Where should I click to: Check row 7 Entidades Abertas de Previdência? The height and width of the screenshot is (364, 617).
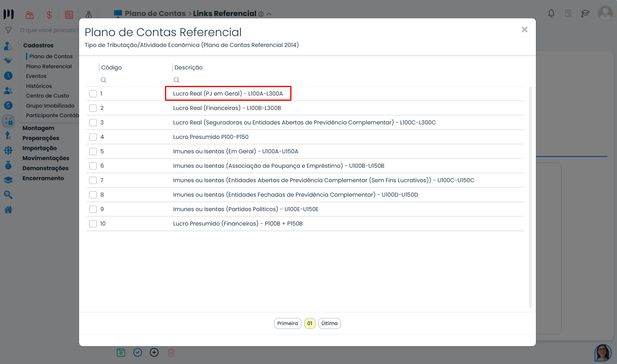[x=93, y=180]
